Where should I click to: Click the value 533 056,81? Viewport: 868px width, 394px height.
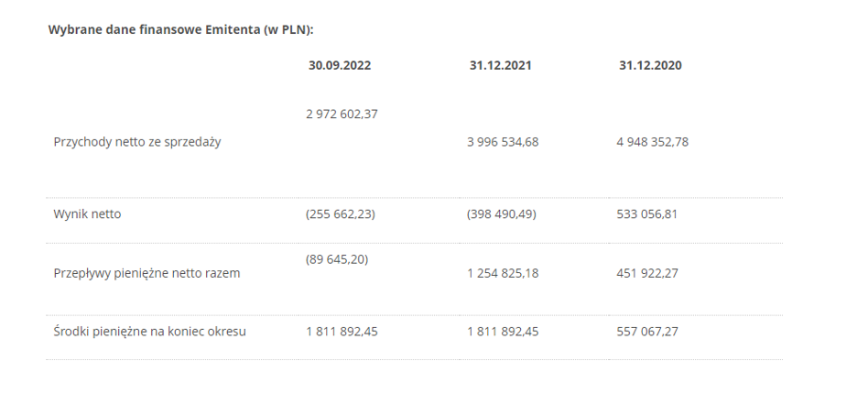[x=646, y=213]
